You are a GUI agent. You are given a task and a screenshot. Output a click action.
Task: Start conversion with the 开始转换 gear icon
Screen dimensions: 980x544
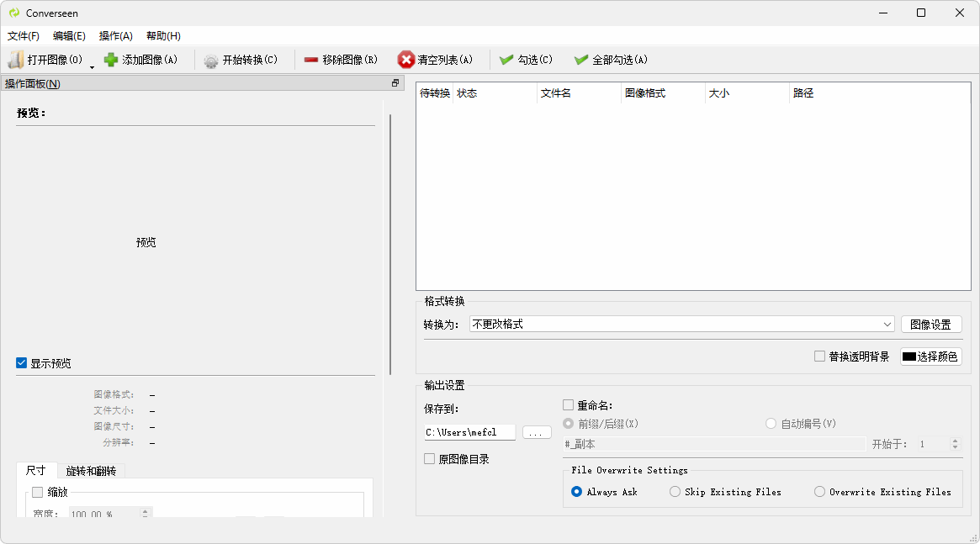click(210, 61)
